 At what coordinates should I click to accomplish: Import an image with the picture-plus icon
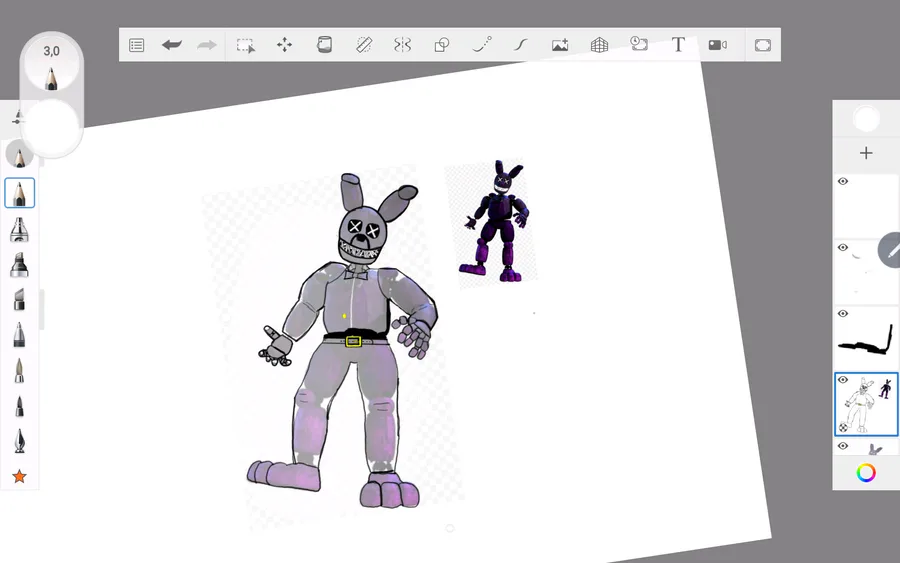coord(560,45)
